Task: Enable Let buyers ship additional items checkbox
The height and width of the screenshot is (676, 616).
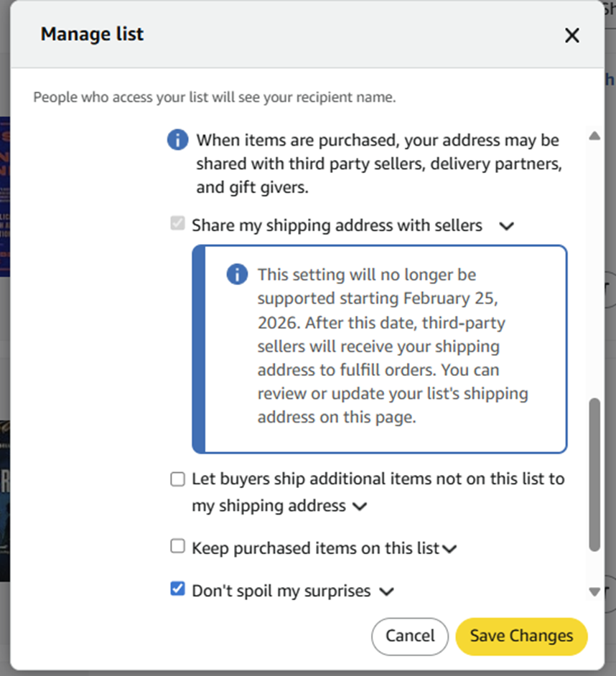Action: [177, 479]
